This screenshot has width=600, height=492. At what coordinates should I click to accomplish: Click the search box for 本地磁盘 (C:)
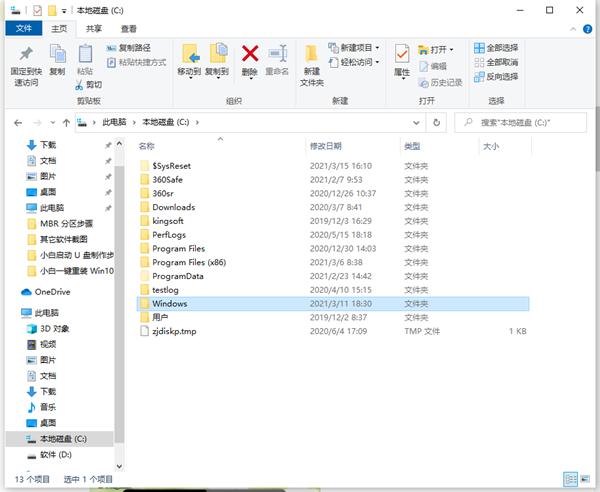(x=520, y=122)
